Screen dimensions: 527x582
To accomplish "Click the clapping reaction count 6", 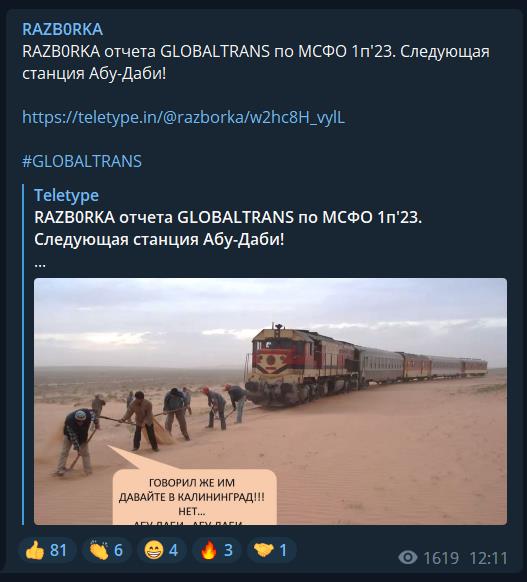I will click(118, 550).
